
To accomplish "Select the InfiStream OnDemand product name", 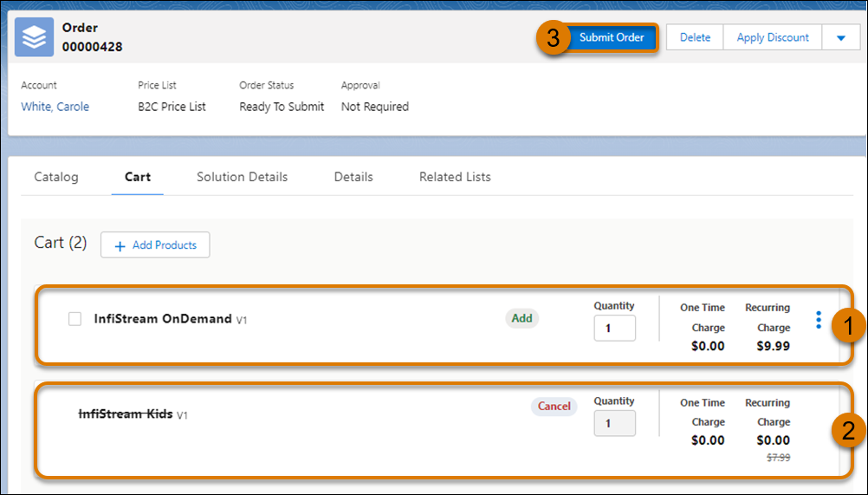I will click(163, 319).
